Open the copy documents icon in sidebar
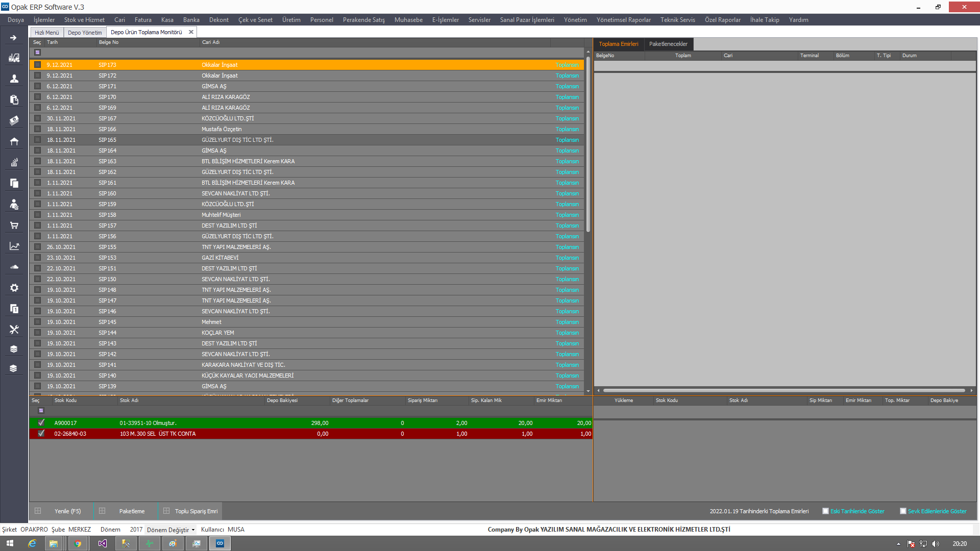Viewport: 980px width, 551px height. point(14,183)
